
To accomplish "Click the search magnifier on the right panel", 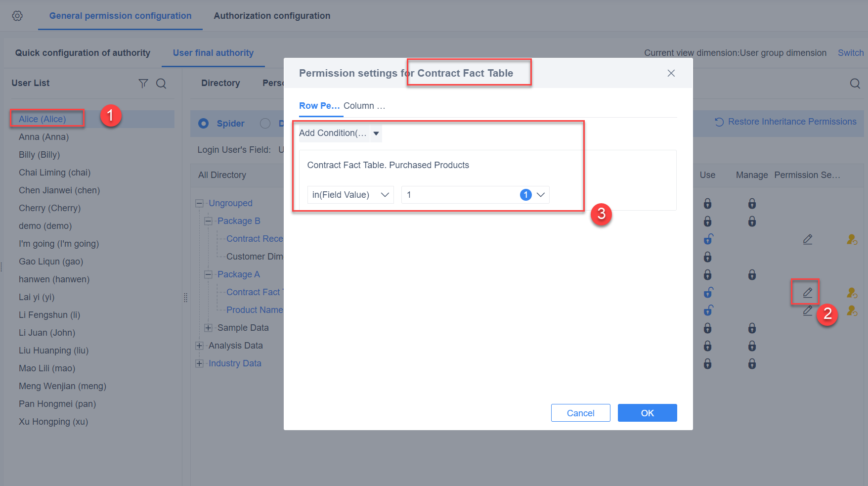I will click(855, 83).
